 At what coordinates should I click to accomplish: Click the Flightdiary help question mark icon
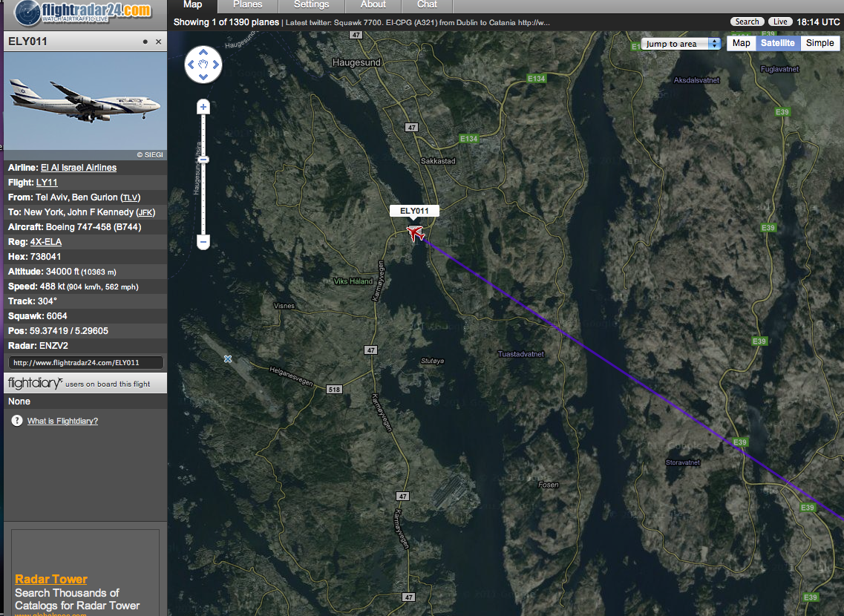[16, 421]
